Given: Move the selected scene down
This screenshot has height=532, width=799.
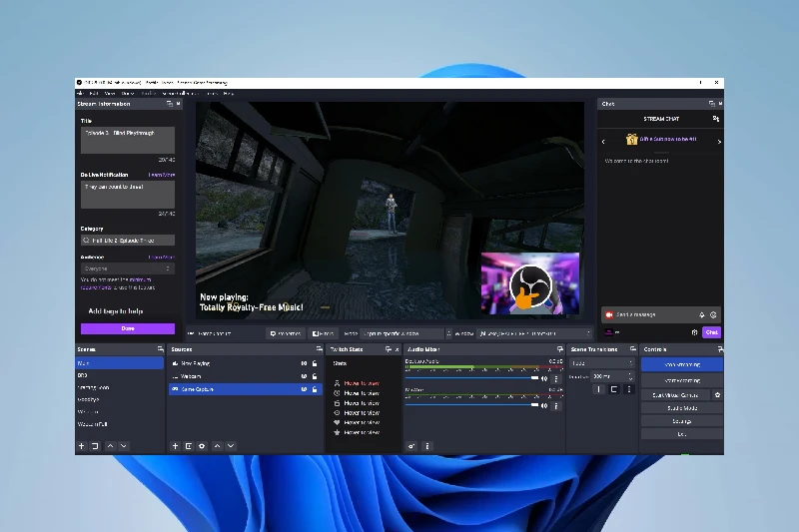Looking at the screenshot, I should [x=123, y=446].
